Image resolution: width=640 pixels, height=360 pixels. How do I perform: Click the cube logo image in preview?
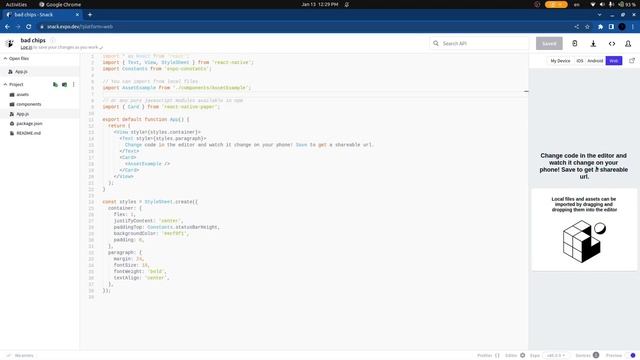tap(584, 241)
